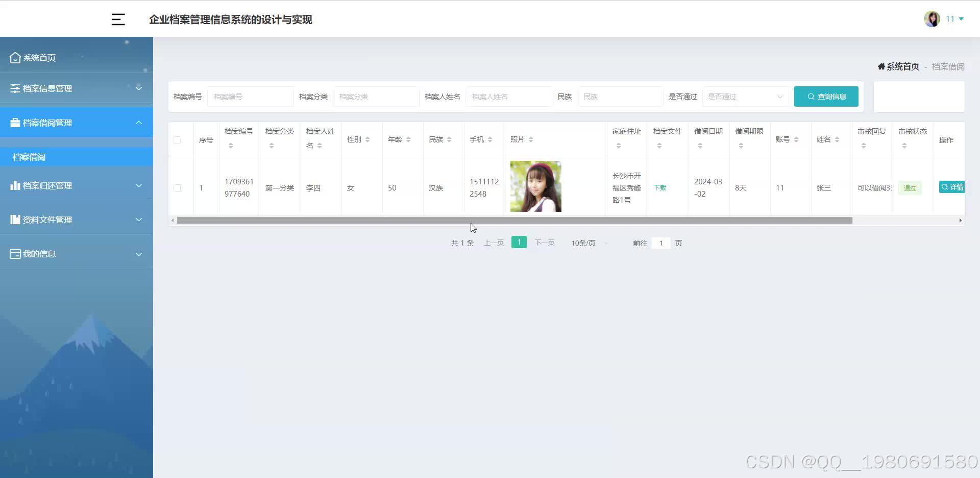Screen dimensions: 980x478
Task: Open the 10条/页 page size dropdown
Action: click(590, 243)
